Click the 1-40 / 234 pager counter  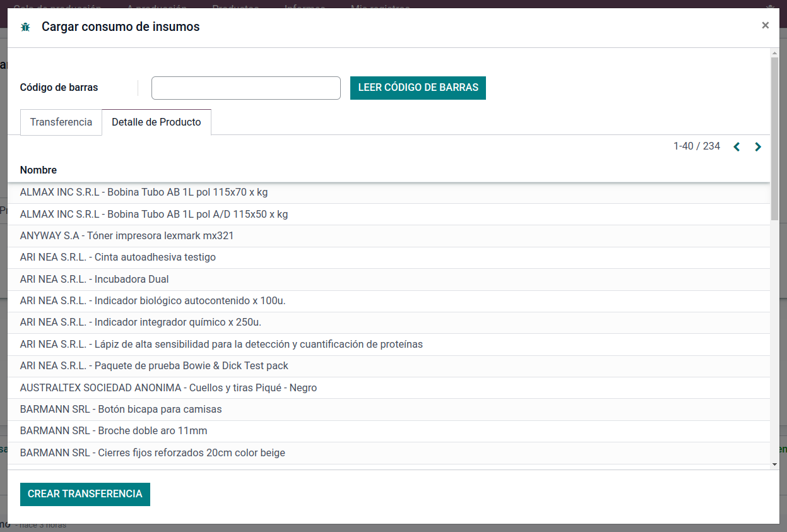[x=696, y=146]
